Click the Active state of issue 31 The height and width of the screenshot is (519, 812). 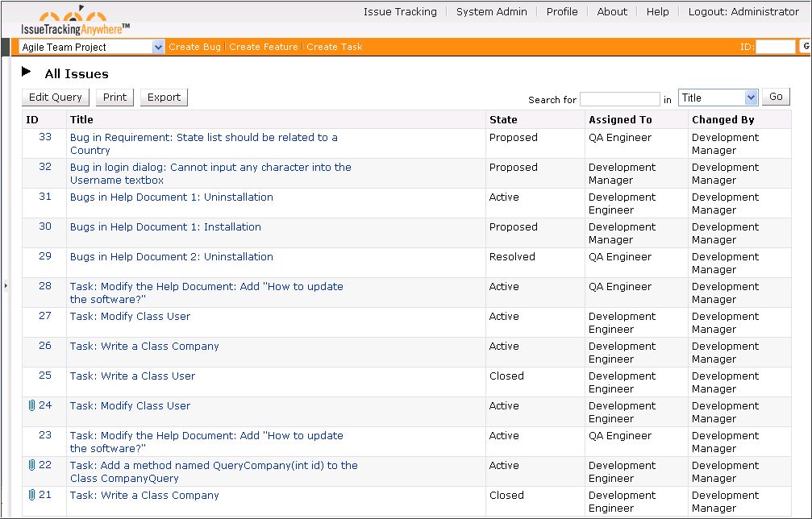point(504,197)
